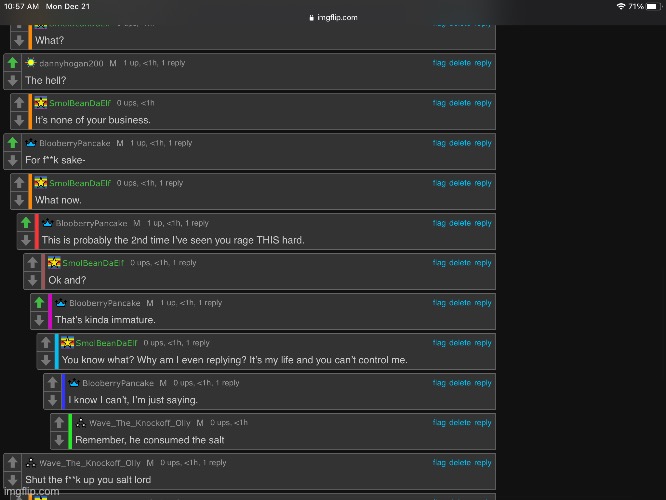Downvote "Shut the f**k up you salt lord"
666x500 pixels.
pyautogui.click(x=12, y=480)
